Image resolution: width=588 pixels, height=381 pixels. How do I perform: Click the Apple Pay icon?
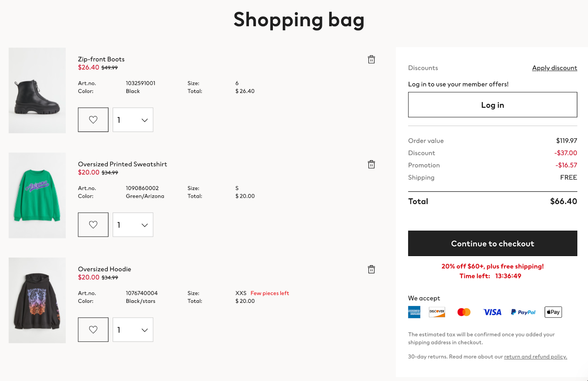click(x=553, y=312)
